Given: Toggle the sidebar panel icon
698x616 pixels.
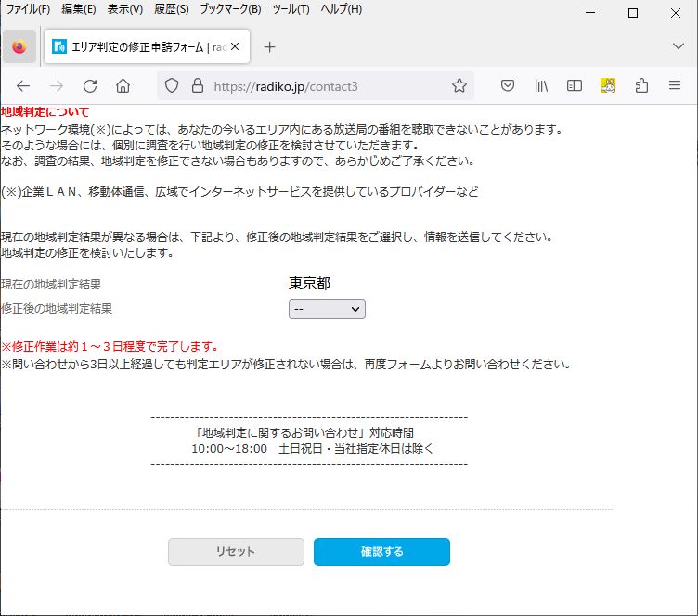Looking at the screenshot, I should 575,86.
